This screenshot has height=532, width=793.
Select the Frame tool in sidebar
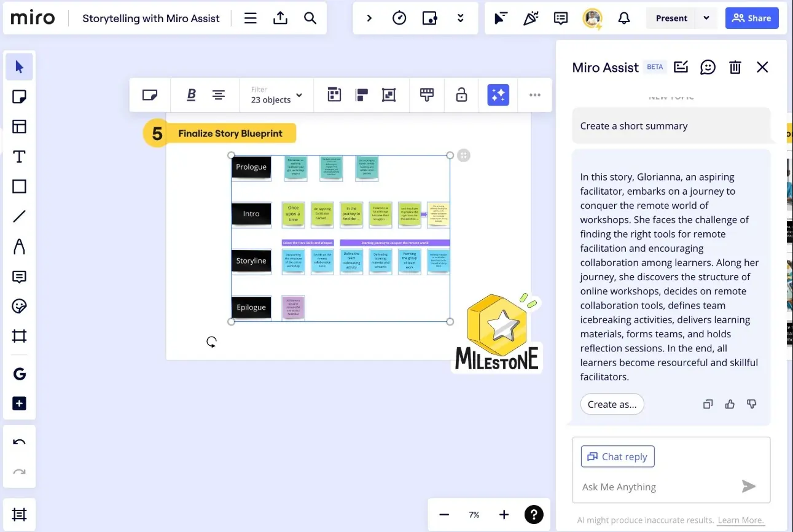click(x=19, y=336)
